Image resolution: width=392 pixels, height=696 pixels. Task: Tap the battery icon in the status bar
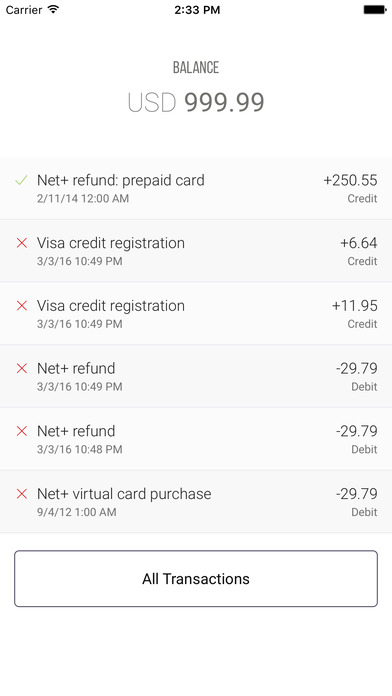click(x=375, y=9)
